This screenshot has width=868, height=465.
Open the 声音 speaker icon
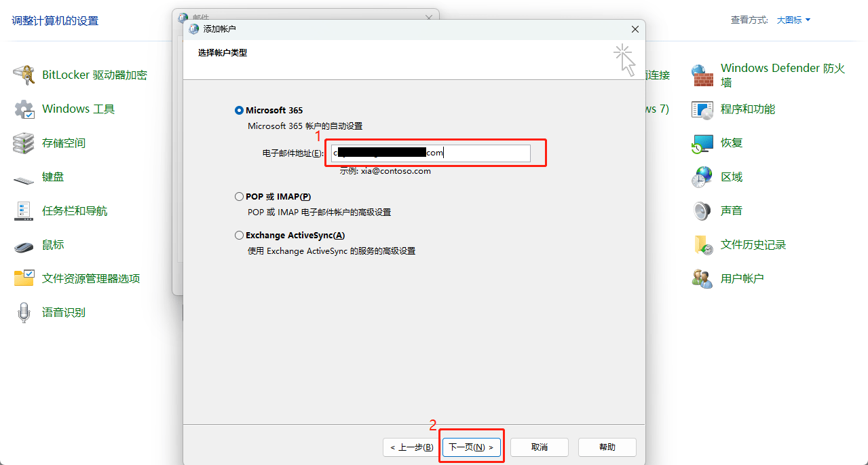[x=702, y=211]
